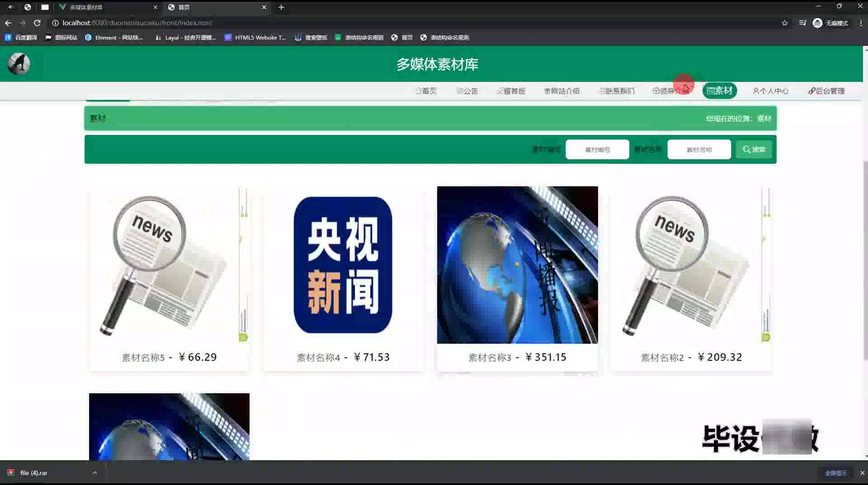Screen dimensions: 868x485
Task: Open 留言板 in the site navigation
Action: [511, 91]
